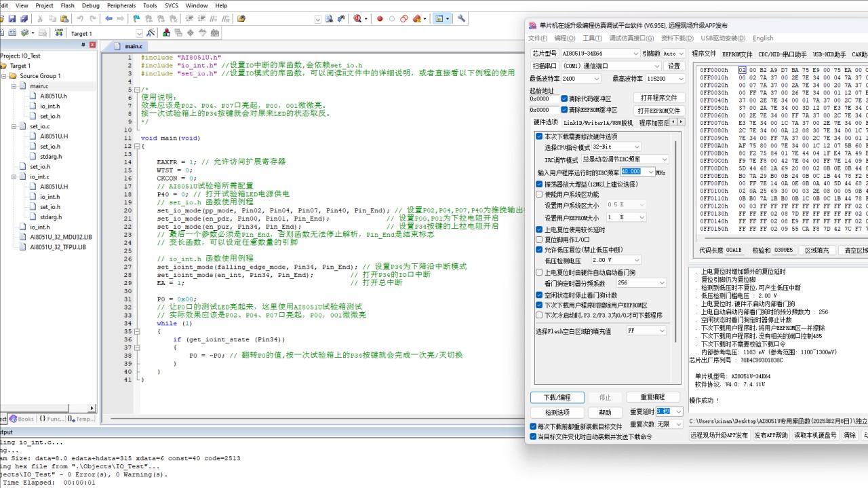This screenshot has height=488, width=868.
Task: Pin the Project panel with pushpin icon
Action: [x=84, y=45]
